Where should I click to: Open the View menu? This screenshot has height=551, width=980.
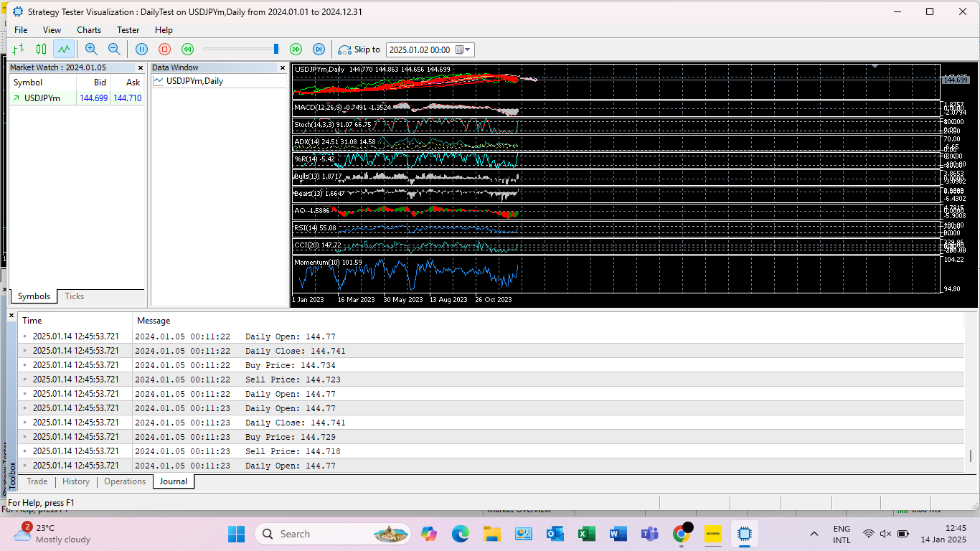tap(52, 30)
